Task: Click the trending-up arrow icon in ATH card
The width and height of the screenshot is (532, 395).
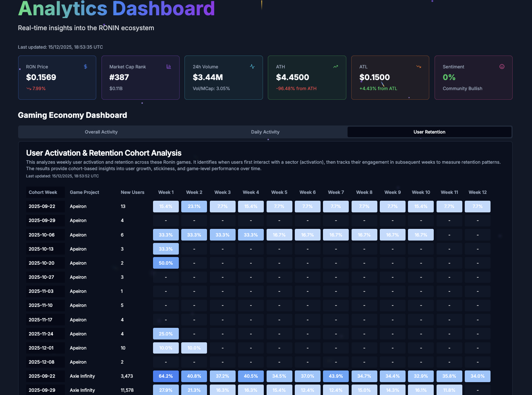Action: pyautogui.click(x=335, y=67)
